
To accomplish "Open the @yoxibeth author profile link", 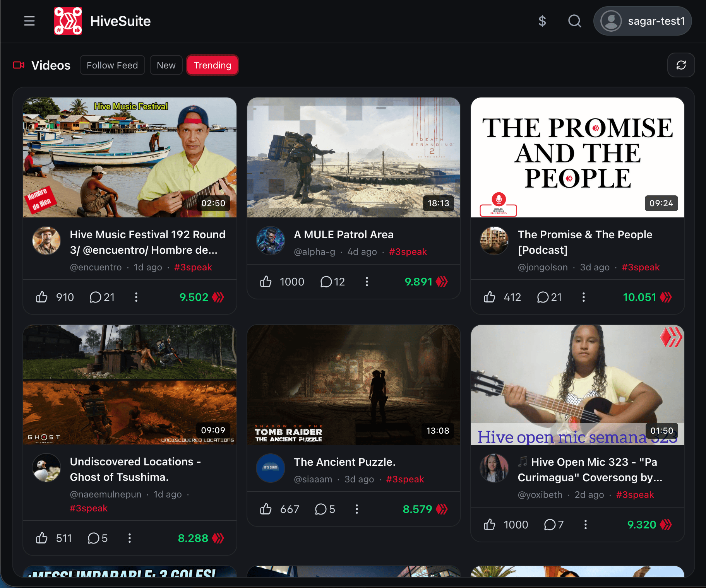I will [x=540, y=495].
